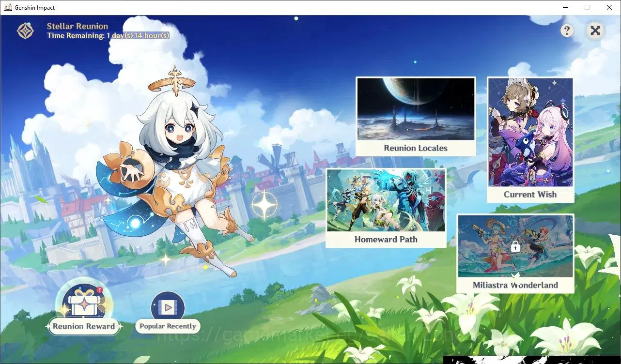Viewport: 621px width, 364px height.
Task: Open the Current Wish character artwork
Action: (x=530, y=132)
